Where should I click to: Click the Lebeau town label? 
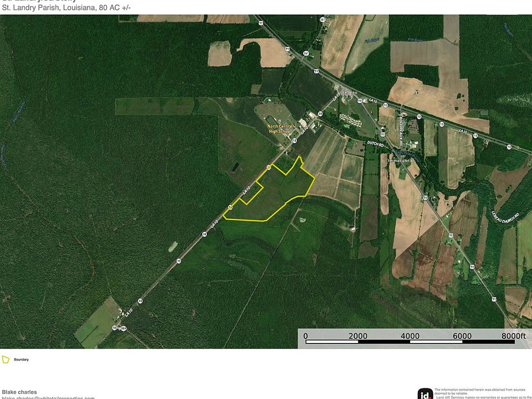[x=350, y=93]
